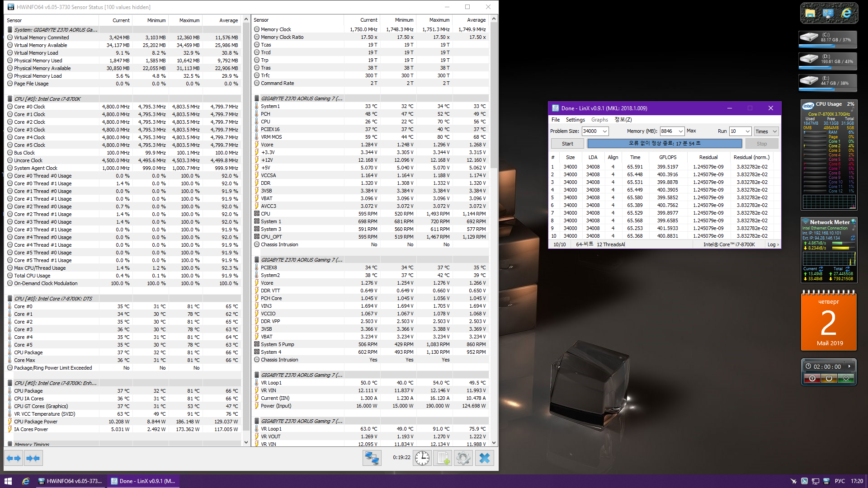
Task: Open the Run count dropdown arrow
Action: tap(747, 131)
